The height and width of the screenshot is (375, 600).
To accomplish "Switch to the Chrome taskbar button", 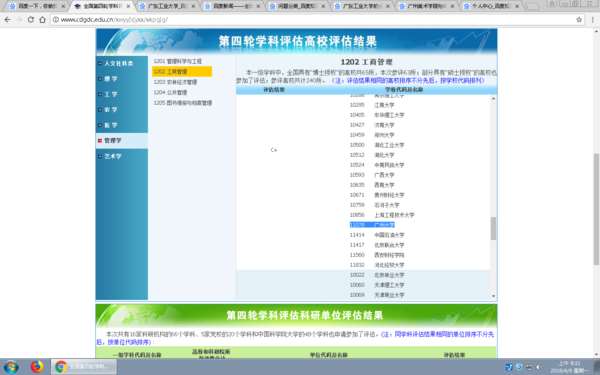I will click(x=84, y=367).
